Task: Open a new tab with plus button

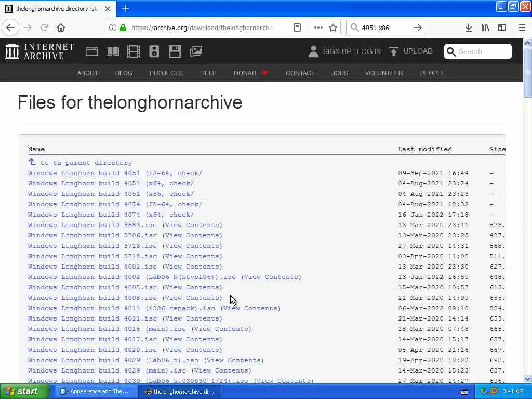Action: tap(125, 8)
